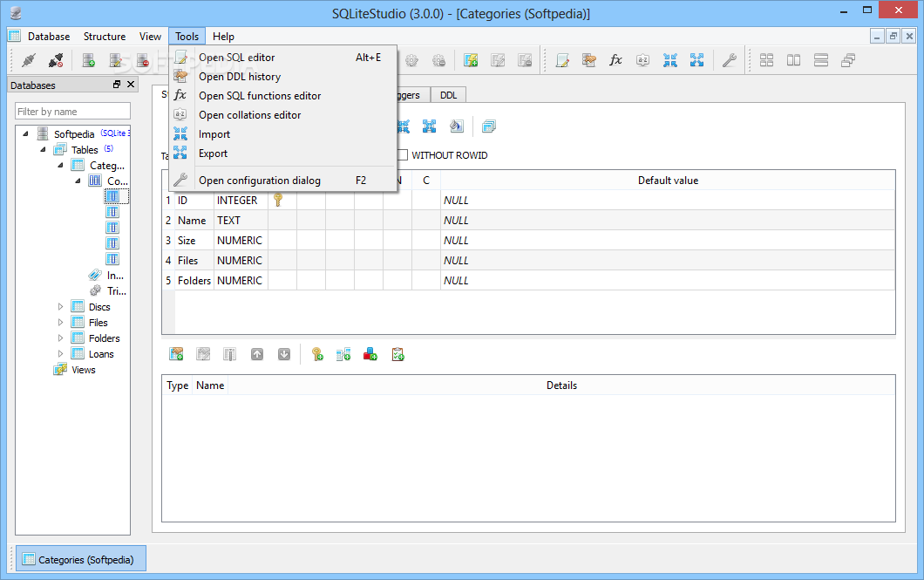Click the Edit database toolbar icon
924x580 pixels.
click(x=115, y=60)
